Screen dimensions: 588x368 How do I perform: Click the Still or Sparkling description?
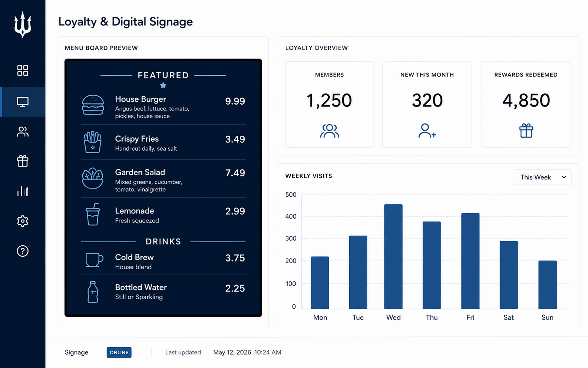[139, 297]
